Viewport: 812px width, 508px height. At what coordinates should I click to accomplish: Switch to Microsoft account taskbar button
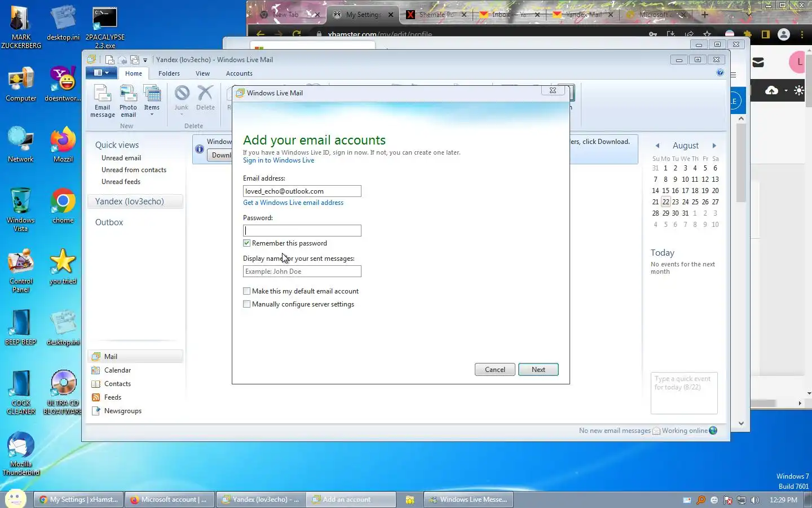[x=169, y=500]
